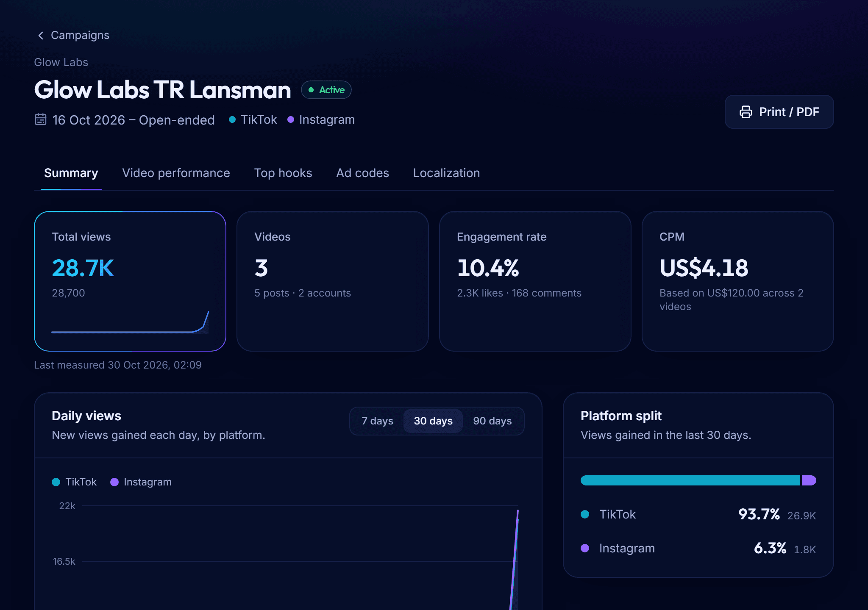Click the Print / PDF button
The width and height of the screenshot is (868, 610).
(x=779, y=112)
